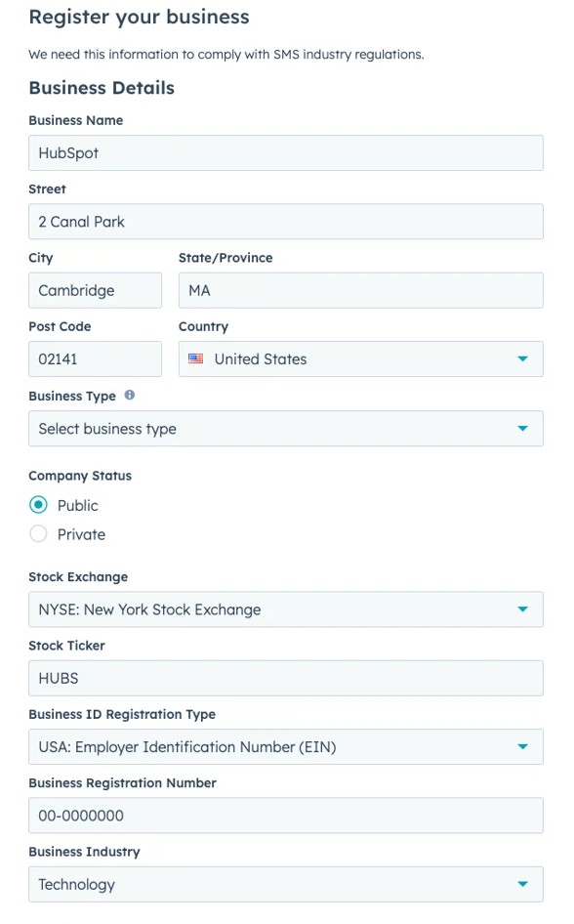
Task: Click the Business Name field with HubSpot
Action: (x=285, y=153)
